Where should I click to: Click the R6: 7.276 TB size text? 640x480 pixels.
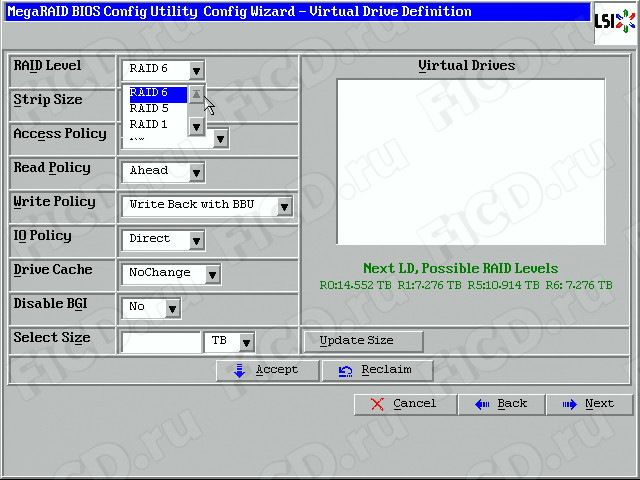point(579,285)
